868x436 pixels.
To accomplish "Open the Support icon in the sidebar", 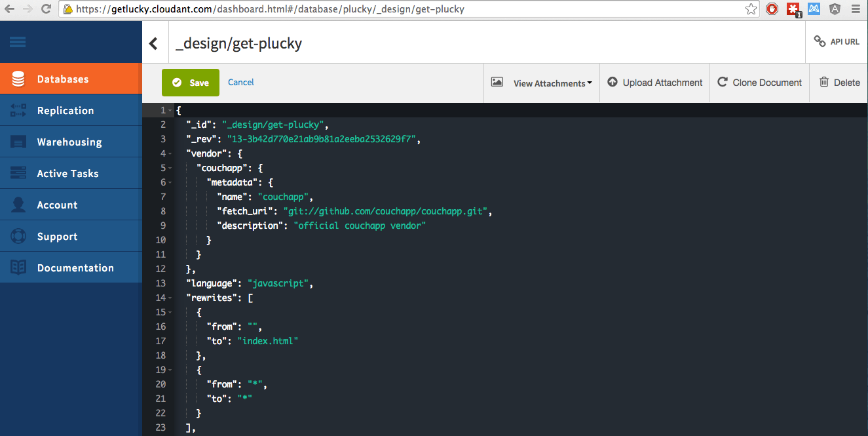I will pyautogui.click(x=17, y=235).
